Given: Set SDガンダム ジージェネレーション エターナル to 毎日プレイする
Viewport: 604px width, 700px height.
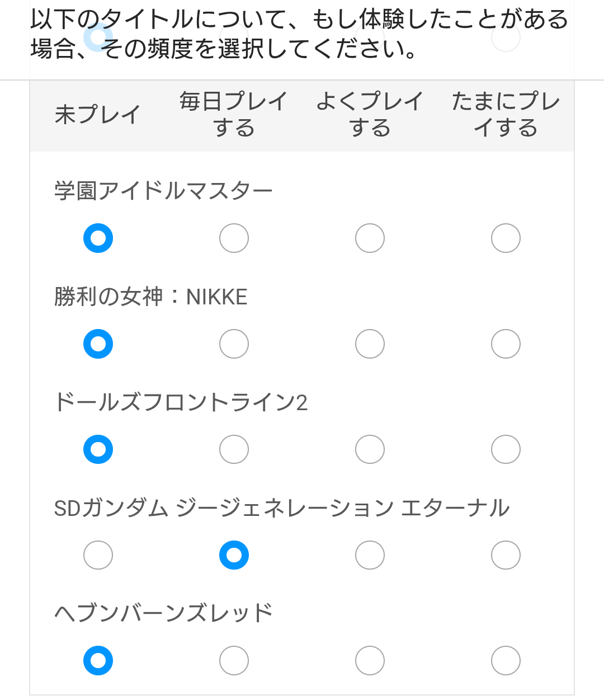Looking at the screenshot, I should pos(234,555).
